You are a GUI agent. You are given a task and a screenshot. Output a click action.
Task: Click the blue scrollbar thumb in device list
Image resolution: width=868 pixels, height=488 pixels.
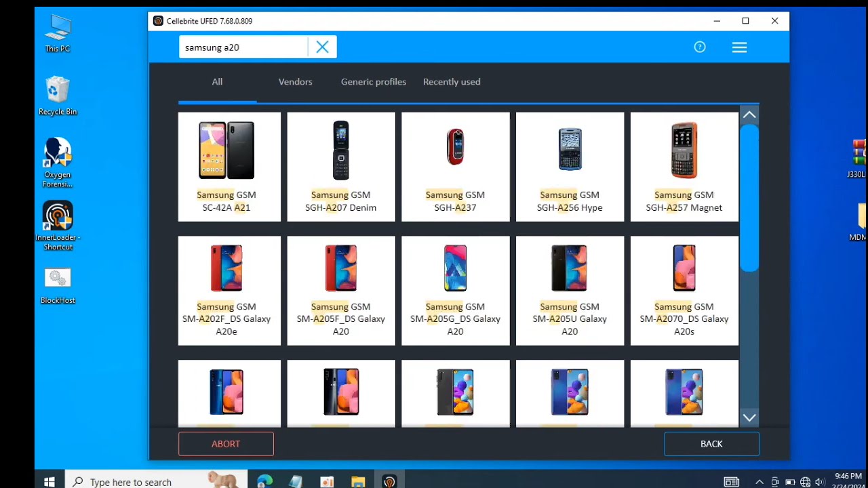(749, 198)
